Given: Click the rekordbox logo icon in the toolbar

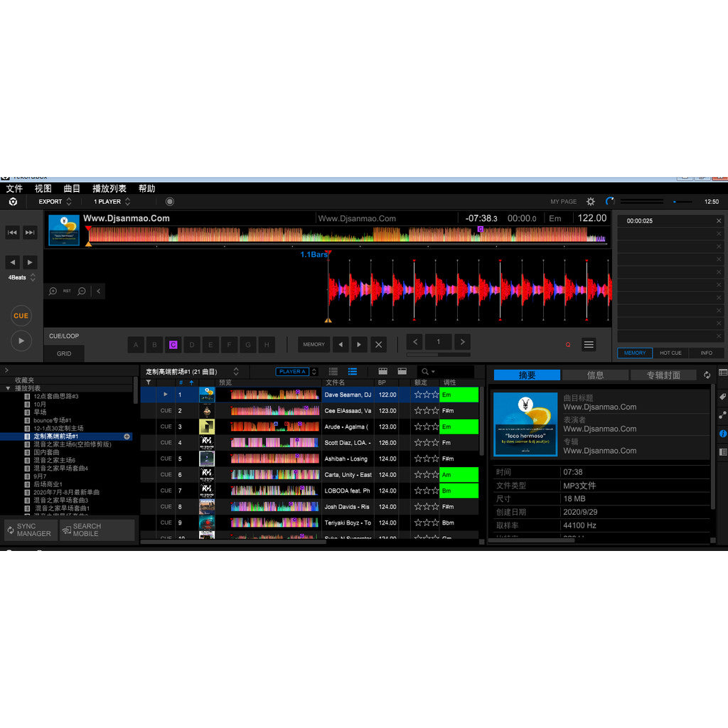Looking at the screenshot, I should [x=13, y=201].
